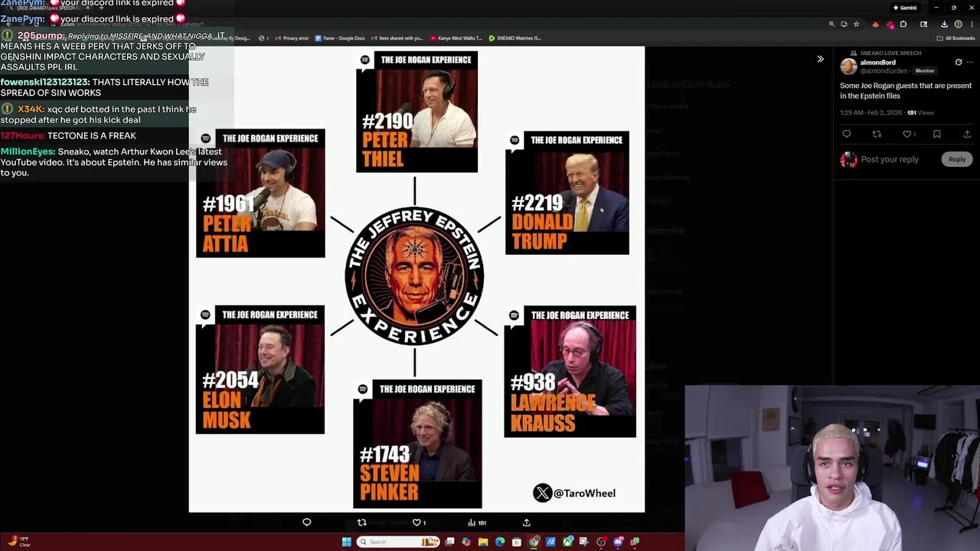Click the Windows Start button

(x=347, y=542)
